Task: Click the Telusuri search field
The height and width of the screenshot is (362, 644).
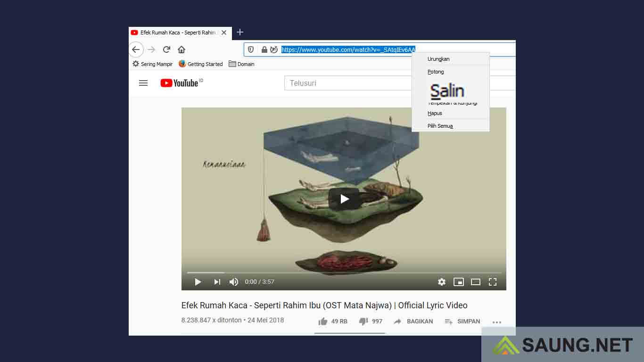Action: pos(348,83)
